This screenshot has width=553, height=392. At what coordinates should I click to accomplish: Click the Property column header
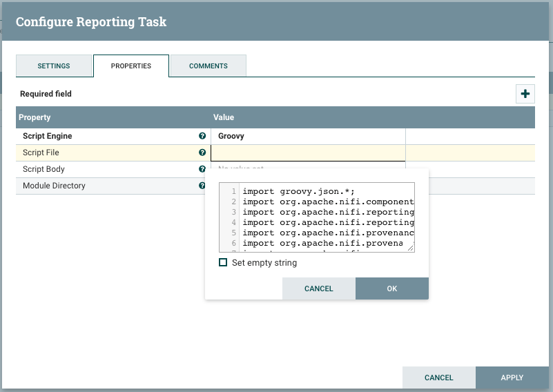click(35, 117)
